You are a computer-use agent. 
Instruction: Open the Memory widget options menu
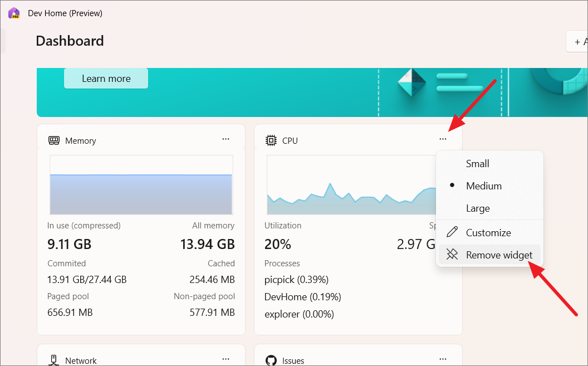pyautogui.click(x=226, y=139)
